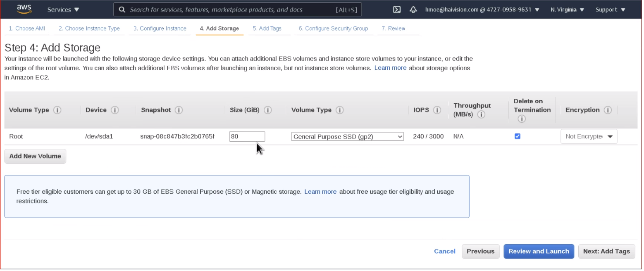
Task: Click info icon beside Size (GiB)
Action: pyautogui.click(x=267, y=110)
